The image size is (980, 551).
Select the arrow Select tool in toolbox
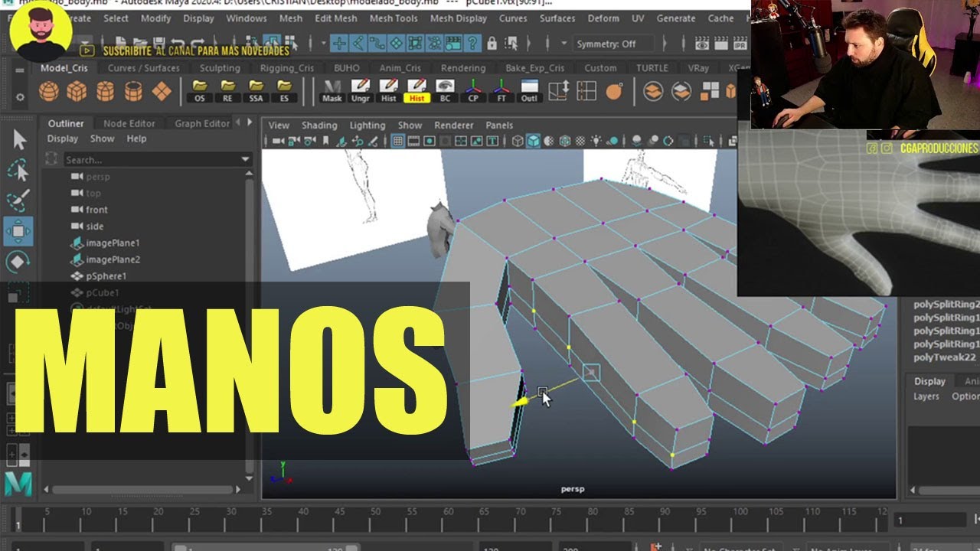point(19,139)
